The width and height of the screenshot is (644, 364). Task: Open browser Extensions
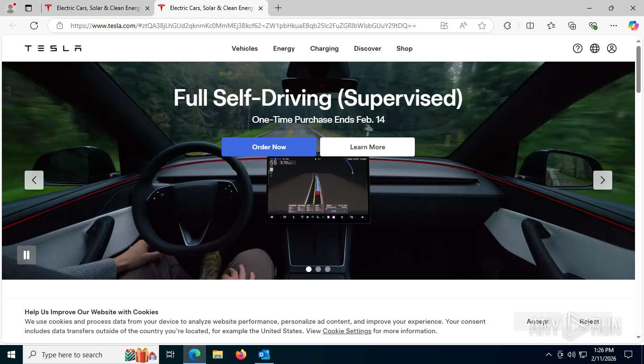pos(507,26)
